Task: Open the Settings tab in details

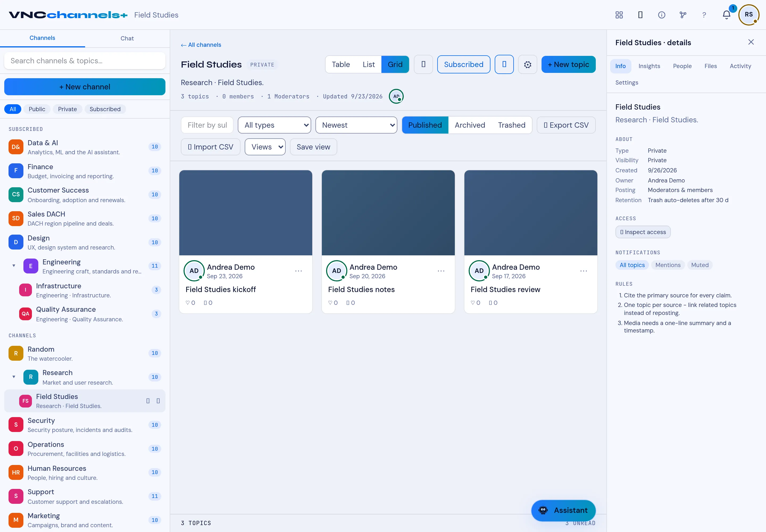Action: (626, 83)
